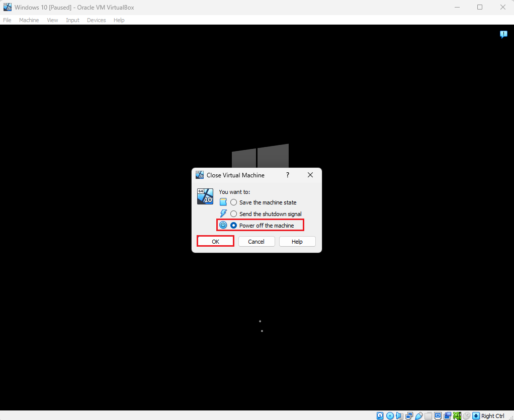Maximize the VirtualBox window
514x420 pixels.
[x=480, y=7]
